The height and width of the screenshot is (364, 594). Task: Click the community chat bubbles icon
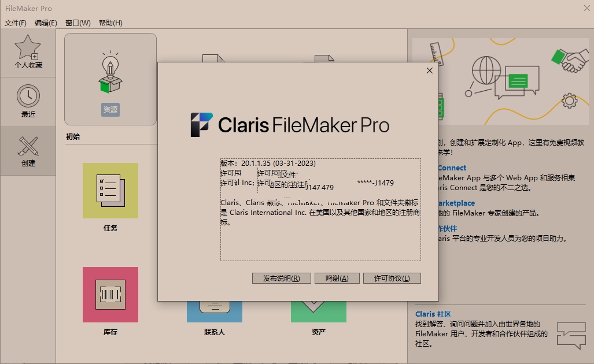pos(571,335)
